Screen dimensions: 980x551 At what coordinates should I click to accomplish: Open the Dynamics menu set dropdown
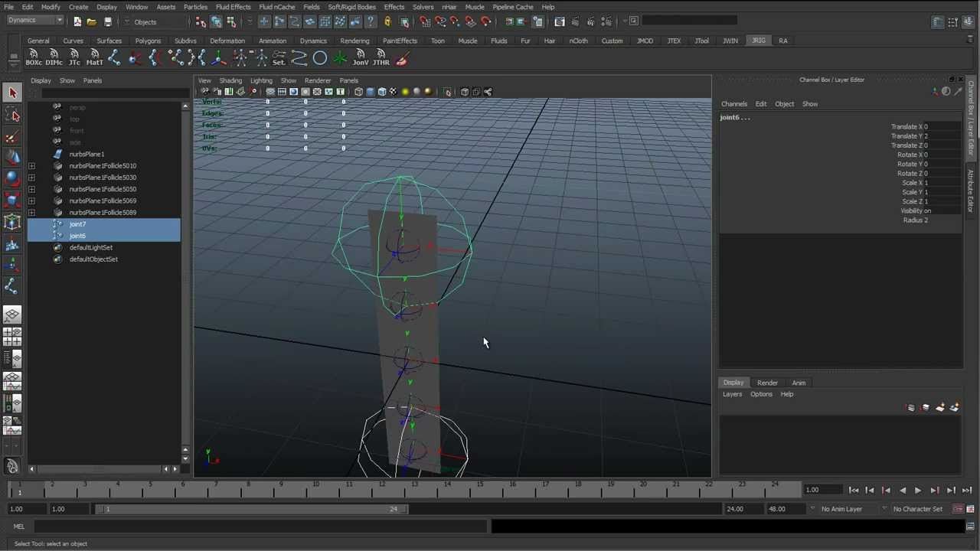(35, 21)
